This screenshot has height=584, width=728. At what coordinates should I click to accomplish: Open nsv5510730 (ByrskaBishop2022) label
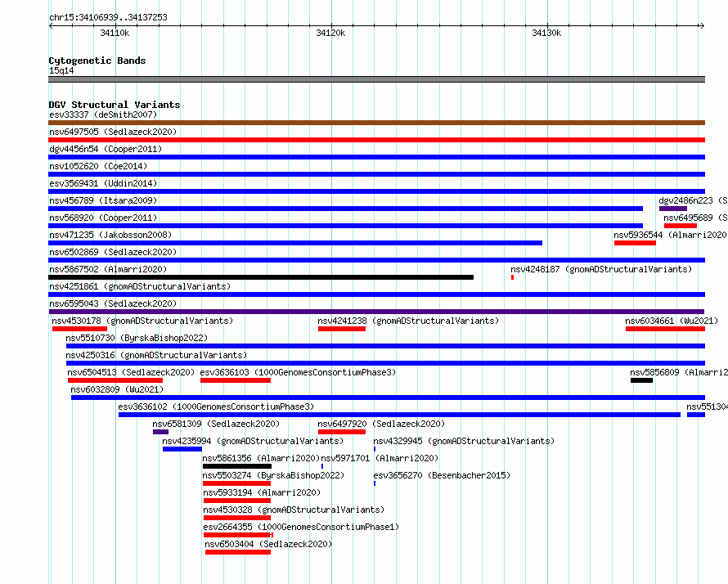point(137,338)
